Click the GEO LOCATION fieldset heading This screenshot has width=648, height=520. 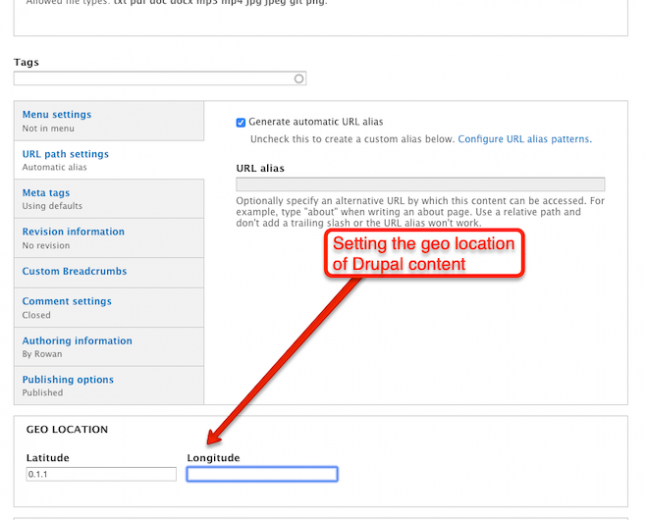(67, 429)
